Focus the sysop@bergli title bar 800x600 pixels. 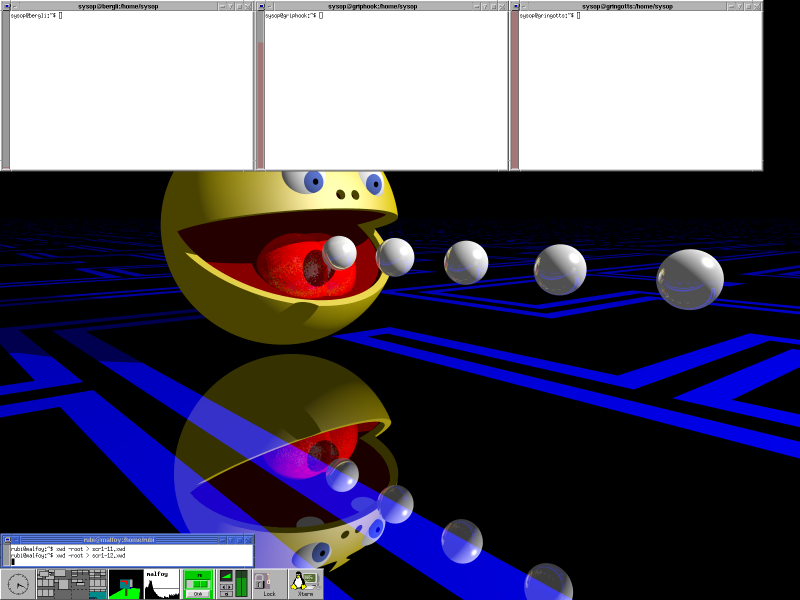118,6
